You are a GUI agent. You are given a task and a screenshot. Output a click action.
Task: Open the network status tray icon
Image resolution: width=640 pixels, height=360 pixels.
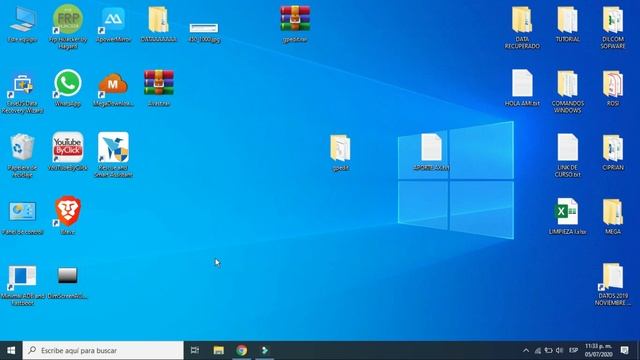[x=538, y=350]
